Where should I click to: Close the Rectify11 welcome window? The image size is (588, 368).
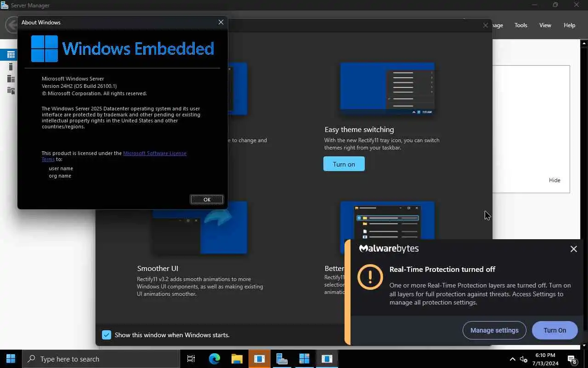[x=486, y=25]
